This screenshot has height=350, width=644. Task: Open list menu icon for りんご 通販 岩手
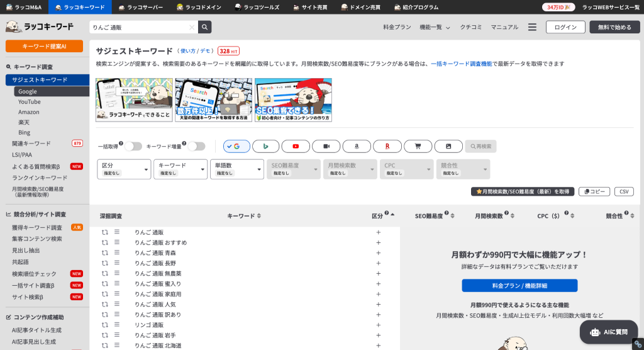(116, 335)
